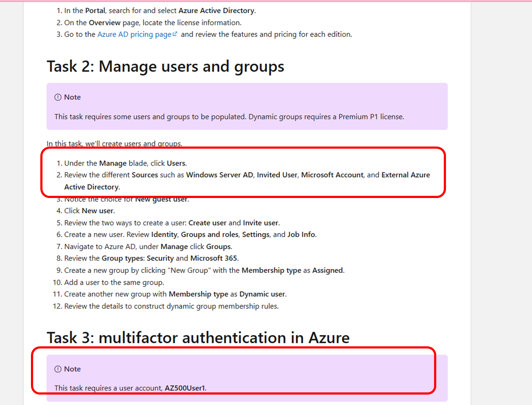Image resolution: width=532 pixels, height=405 pixels.
Task: Click the step about Create user and Invite user
Action: point(172,223)
